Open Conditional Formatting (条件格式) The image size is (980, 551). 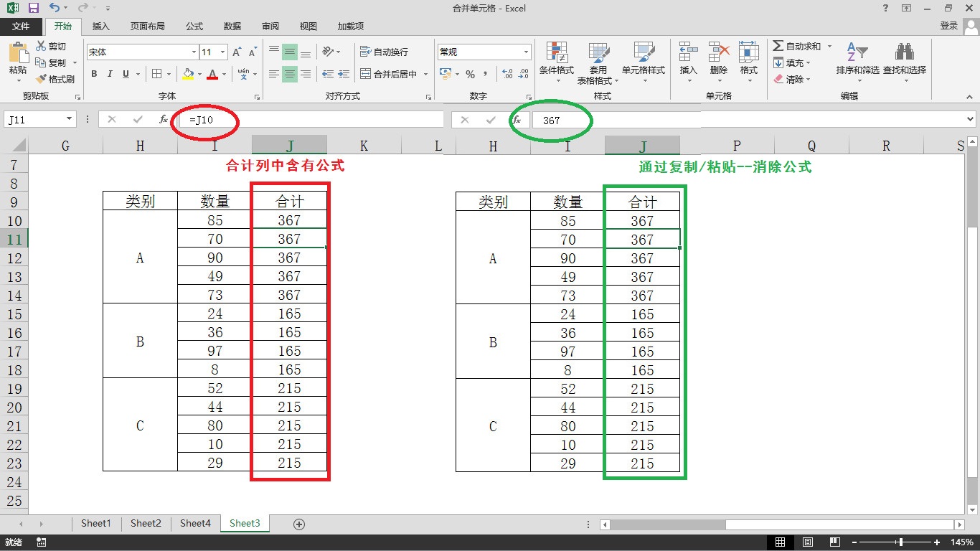(557, 62)
